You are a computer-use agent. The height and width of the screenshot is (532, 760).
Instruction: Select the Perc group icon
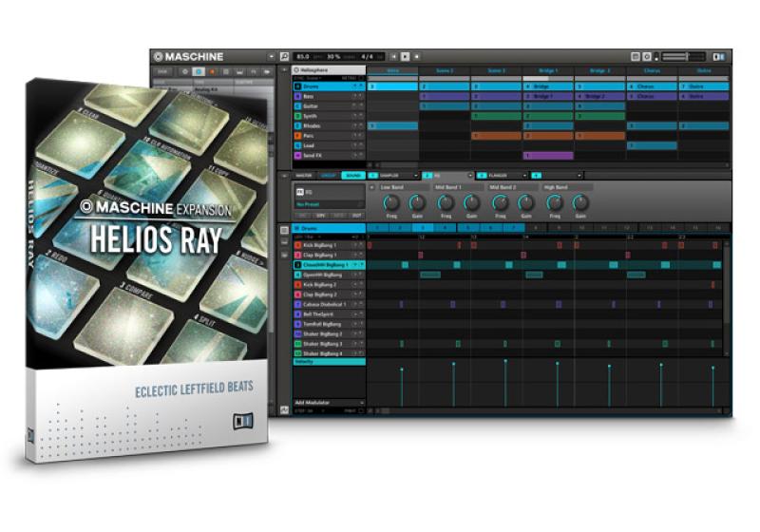298,136
